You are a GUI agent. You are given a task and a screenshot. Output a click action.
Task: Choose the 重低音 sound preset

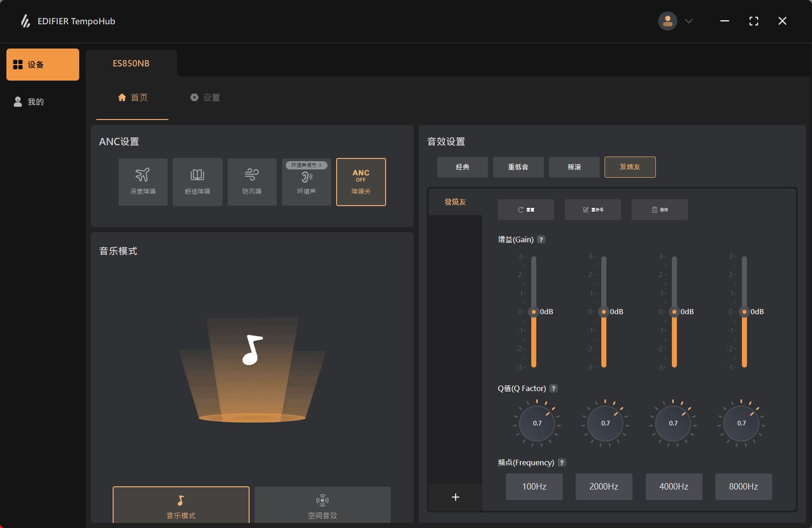[518, 167]
